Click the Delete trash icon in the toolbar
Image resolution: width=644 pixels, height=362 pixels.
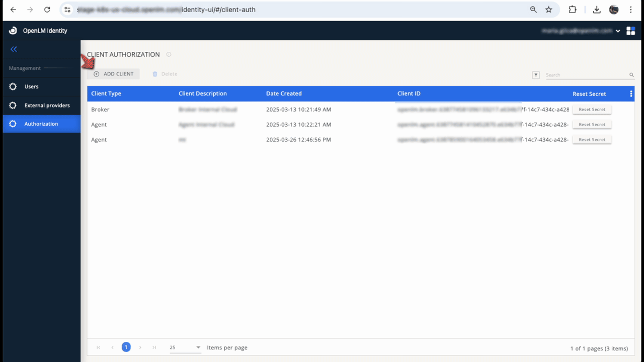click(x=155, y=73)
